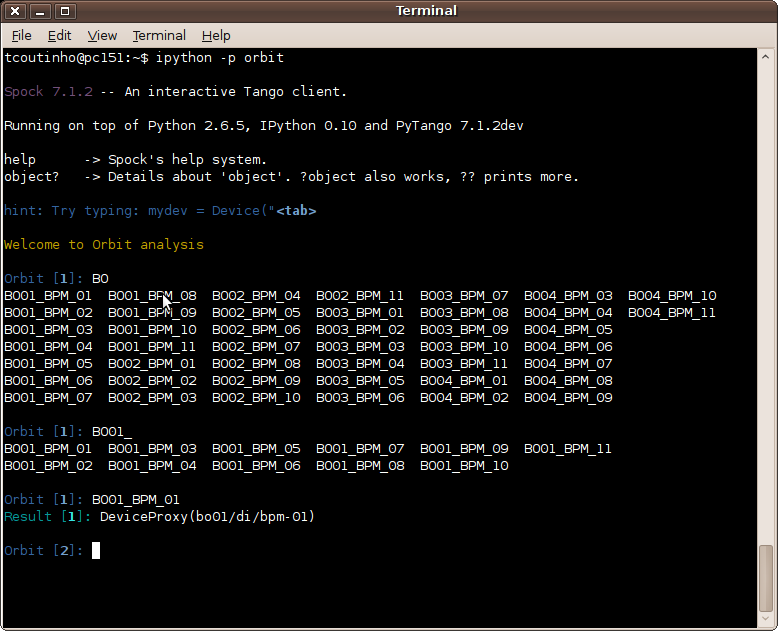Open the File menu
Viewport: 778px width, 631px height.
[21, 35]
